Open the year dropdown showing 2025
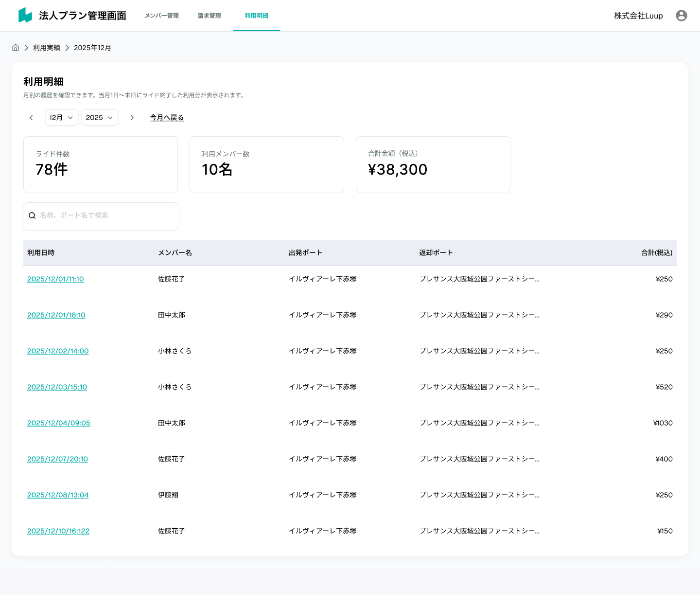This screenshot has width=700, height=609. pos(100,118)
